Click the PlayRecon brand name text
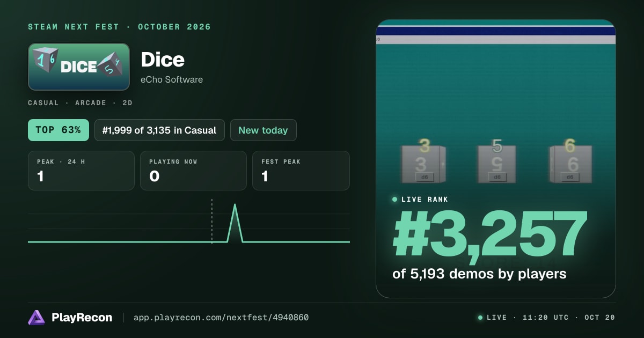The image size is (644, 338). [x=82, y=318]
